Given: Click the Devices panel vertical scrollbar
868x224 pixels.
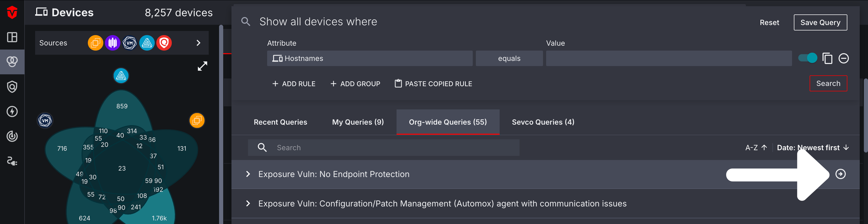Looking at the screenshot, I should 221,124.
